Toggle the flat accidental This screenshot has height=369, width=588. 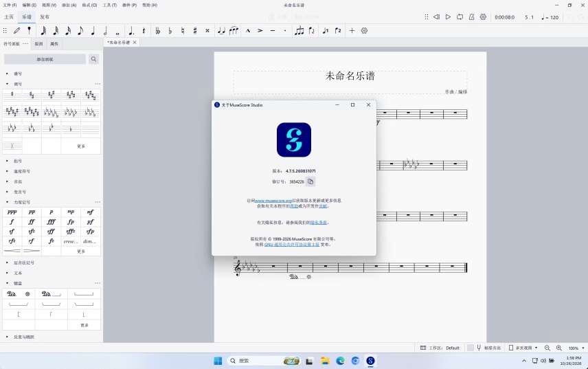click(x=170, y=31)
